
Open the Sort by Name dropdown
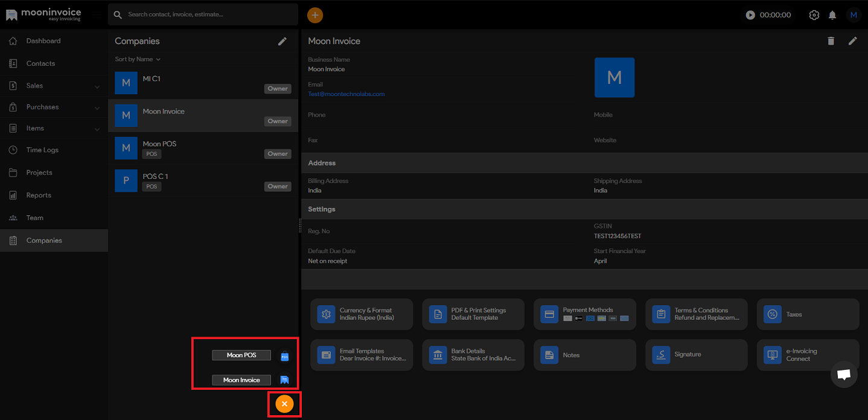(x=138, y=59)
